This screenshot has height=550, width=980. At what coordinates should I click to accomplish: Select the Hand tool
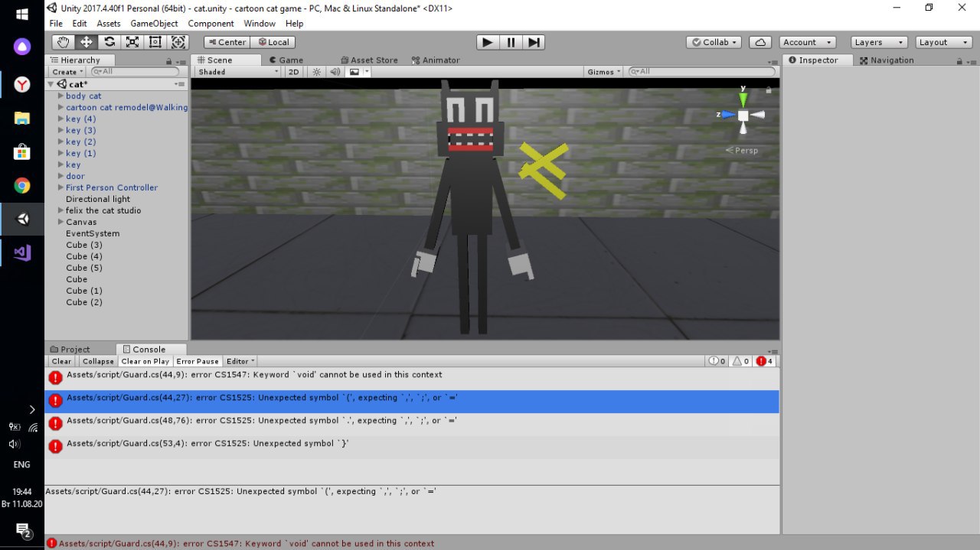coord(64,42)
